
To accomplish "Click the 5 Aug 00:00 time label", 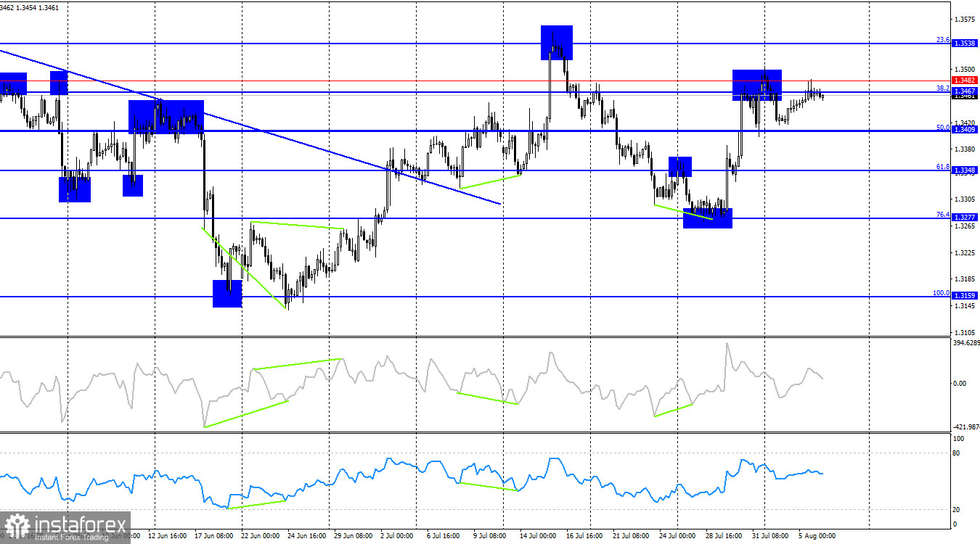I will click(817, 536).
